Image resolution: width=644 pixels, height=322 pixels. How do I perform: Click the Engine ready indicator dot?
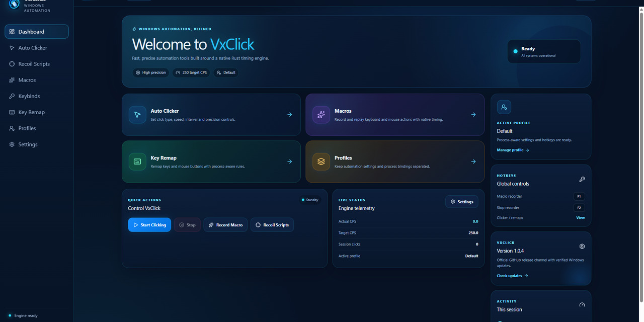pos(10,315)
